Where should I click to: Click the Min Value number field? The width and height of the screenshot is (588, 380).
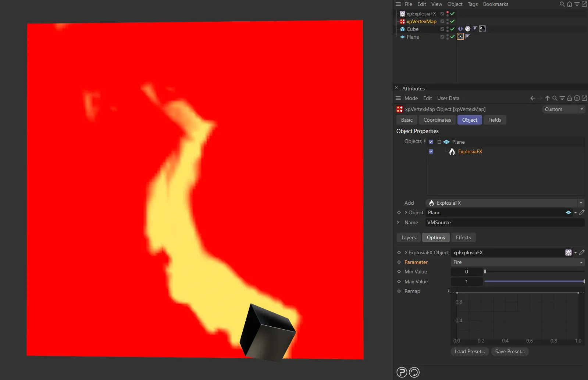[467, 272]
